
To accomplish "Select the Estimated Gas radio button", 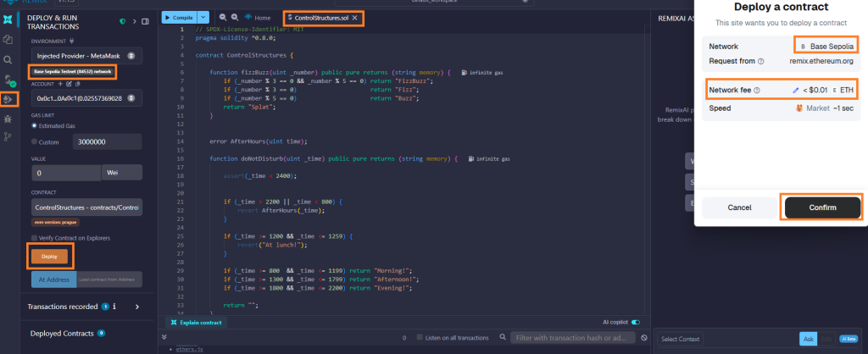I will 35,125.
